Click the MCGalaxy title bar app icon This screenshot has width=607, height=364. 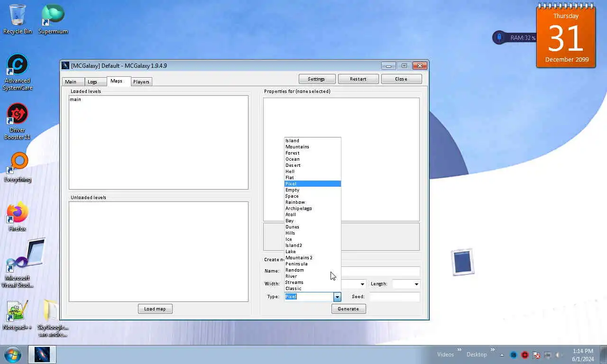pyautogui.click(x=66, y=65)
